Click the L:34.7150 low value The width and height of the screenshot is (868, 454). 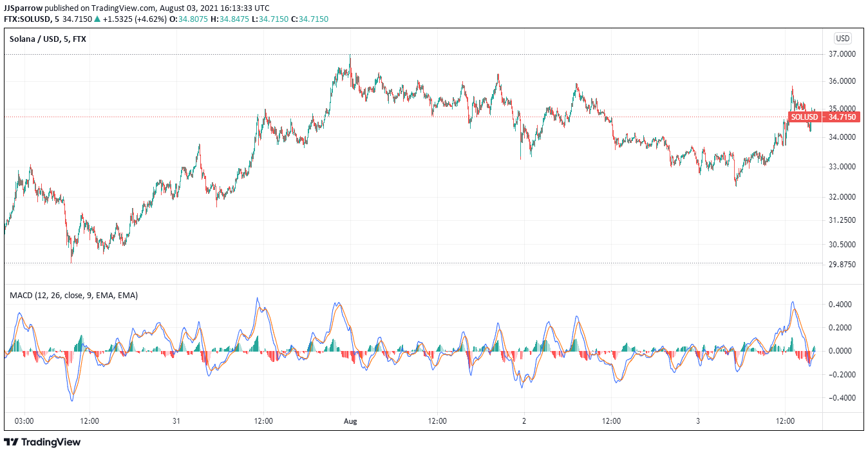[270, 19]
